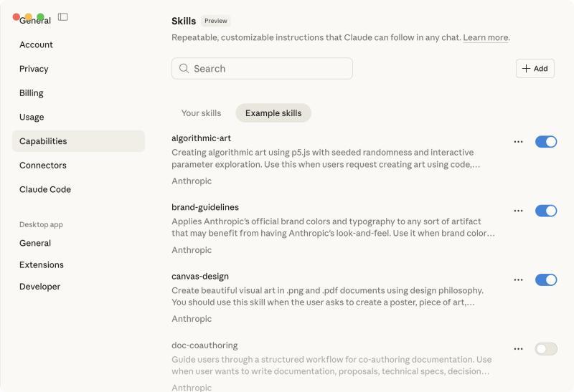Toggle the sidebar panel icon
Screen dimensions: 574x392
pyautogui.click(x=63, y=16)
